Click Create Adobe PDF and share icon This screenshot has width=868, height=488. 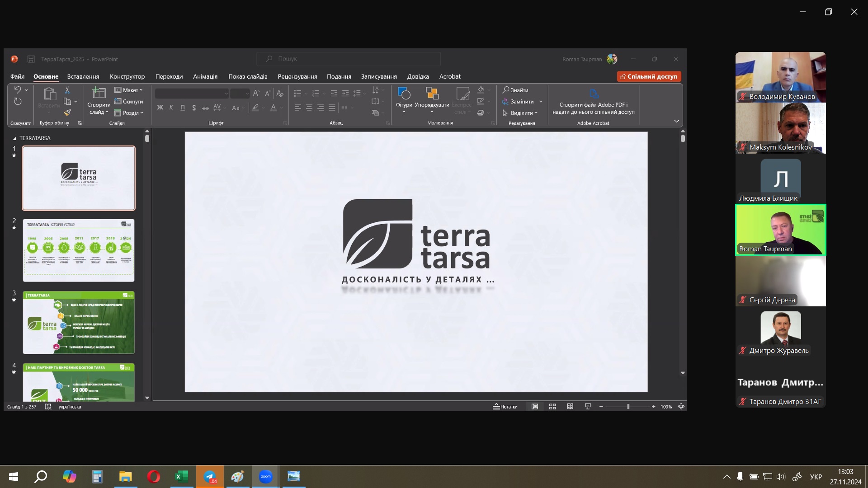(594, 94)
